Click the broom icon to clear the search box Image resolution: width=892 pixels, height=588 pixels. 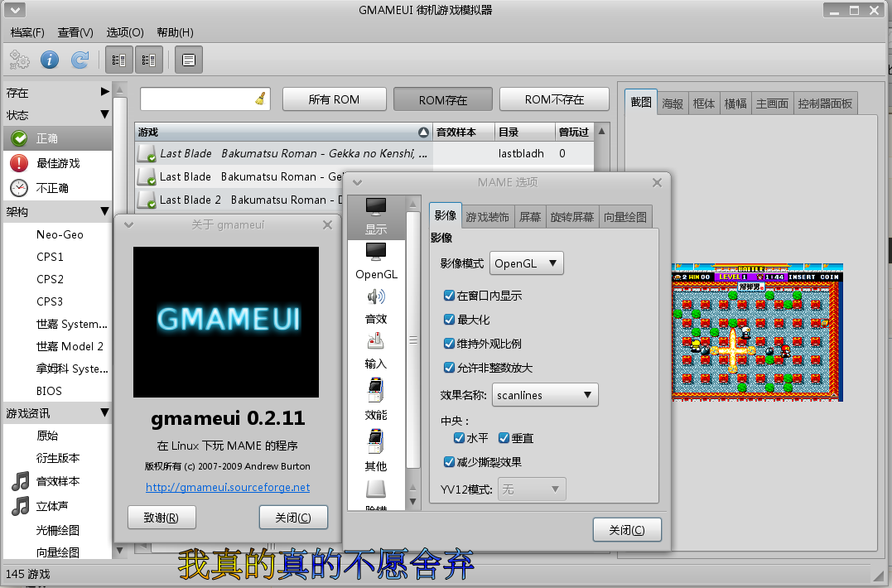(260, 99)
